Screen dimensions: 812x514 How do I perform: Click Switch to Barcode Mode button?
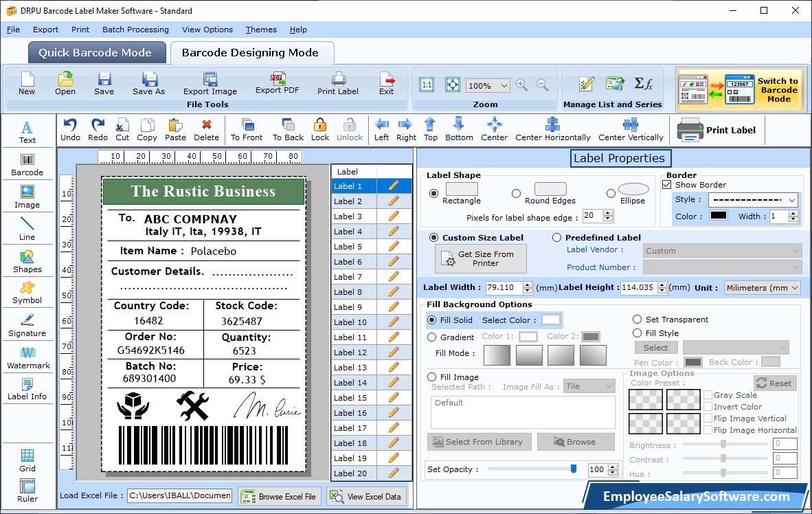[741, 89]
